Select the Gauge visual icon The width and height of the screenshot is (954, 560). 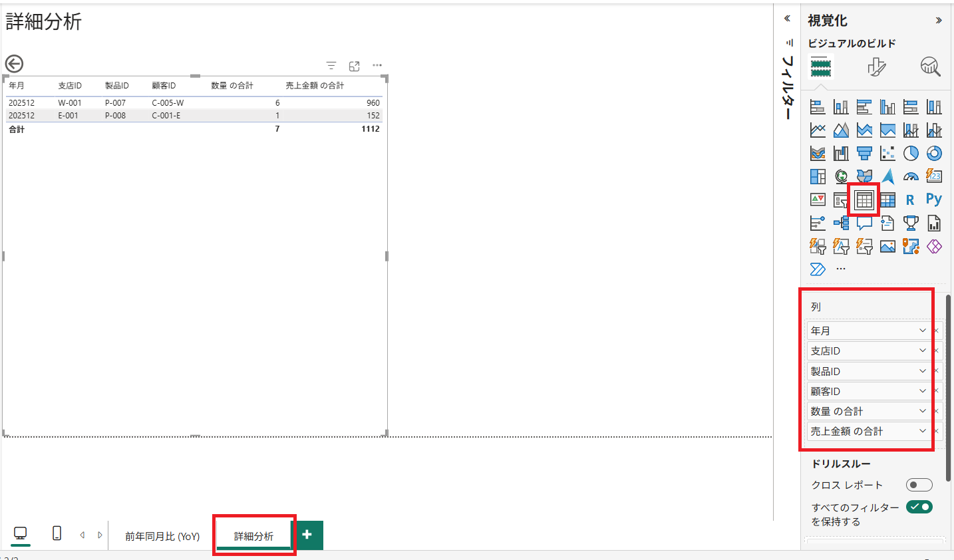tap(911, 177)
